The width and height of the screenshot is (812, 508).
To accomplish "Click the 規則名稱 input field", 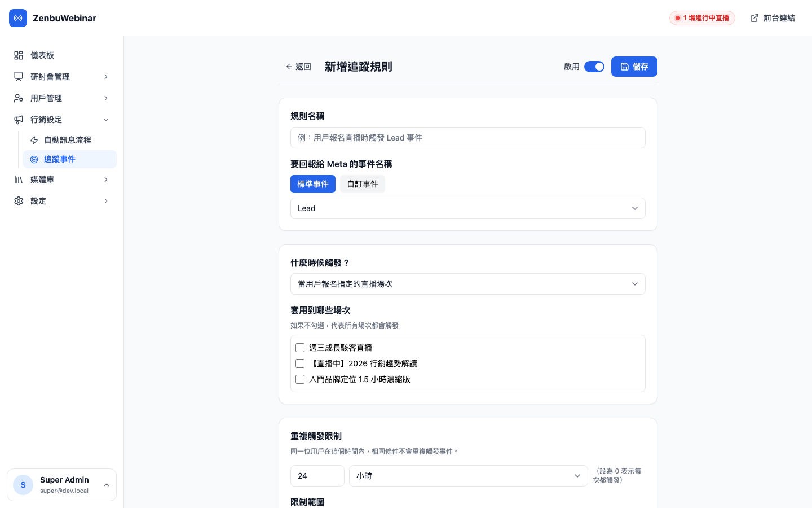I will coord(467,138).
